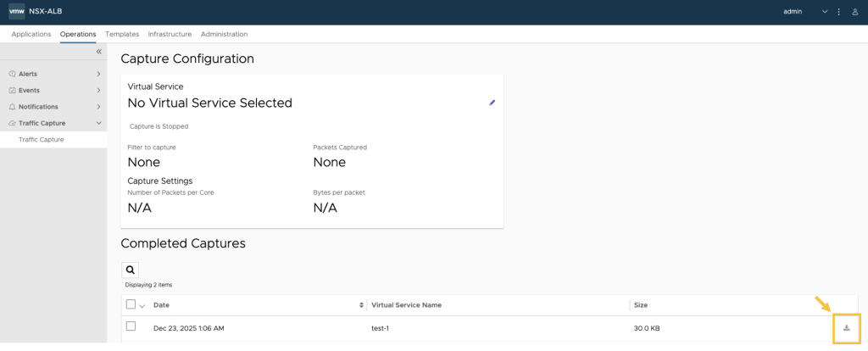Select the Traffic Capture sub-item link
868x351 pixels.
42,139
